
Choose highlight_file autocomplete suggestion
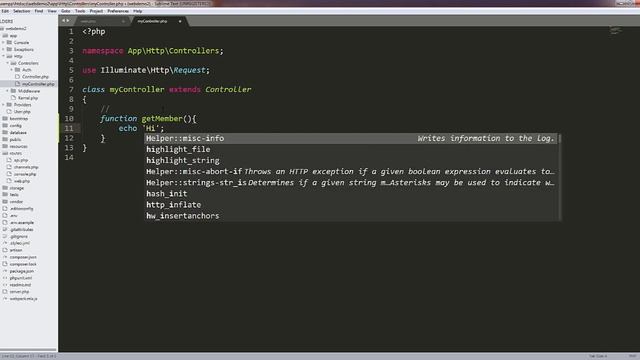(x=351, y=149)
